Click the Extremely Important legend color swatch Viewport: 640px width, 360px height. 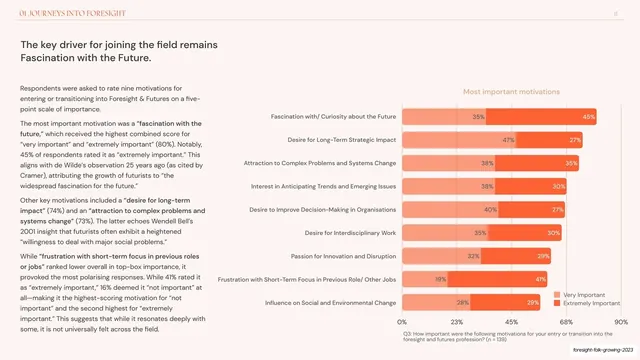click(x=557, y=303)
